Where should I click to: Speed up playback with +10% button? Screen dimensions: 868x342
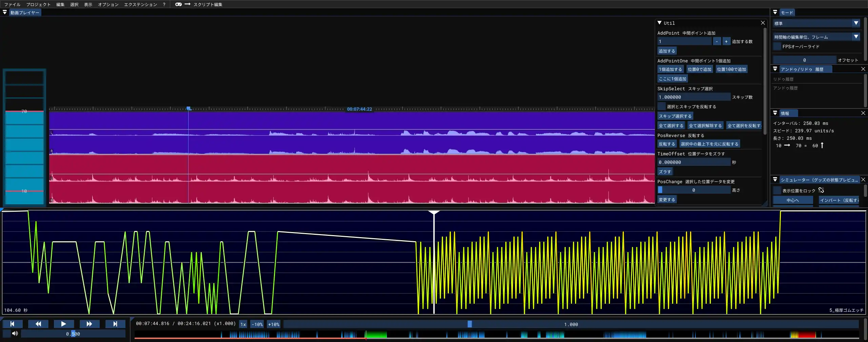click(274, 324)
